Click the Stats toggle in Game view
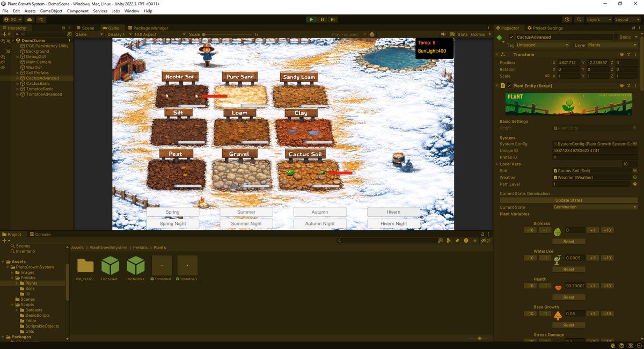This screenshot has width=644, height=349. (x=463, y=34)
